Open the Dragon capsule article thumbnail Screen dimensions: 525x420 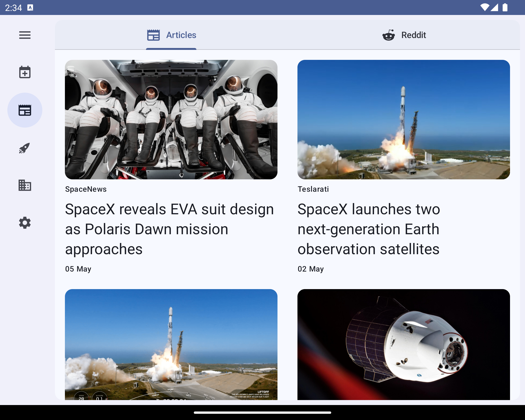[x=403, y=344]
